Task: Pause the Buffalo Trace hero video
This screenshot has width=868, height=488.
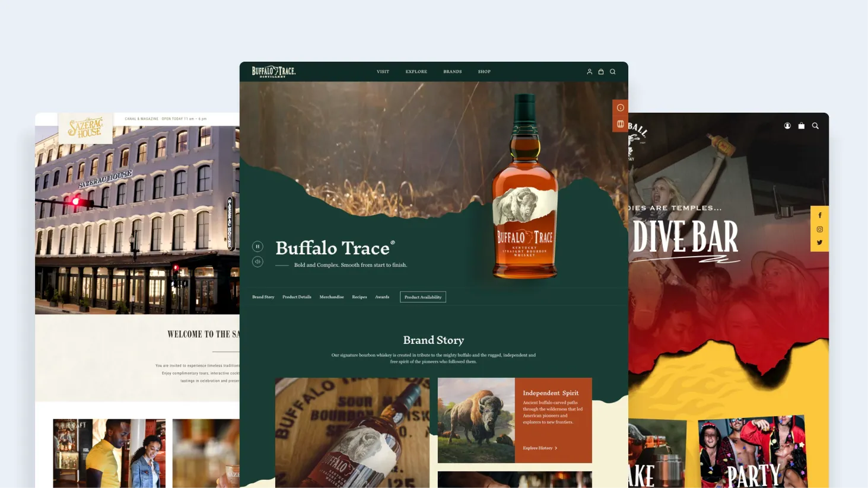Action: click(257, 246)
